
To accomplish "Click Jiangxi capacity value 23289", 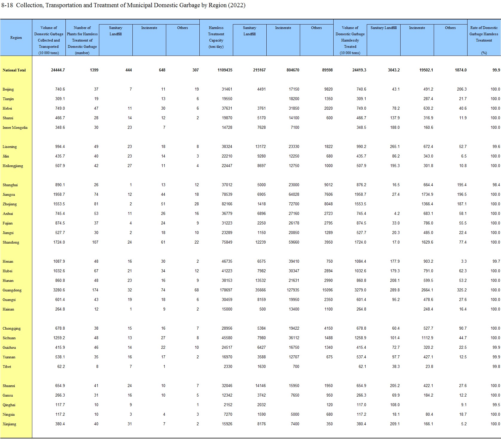I will point(227,233).
